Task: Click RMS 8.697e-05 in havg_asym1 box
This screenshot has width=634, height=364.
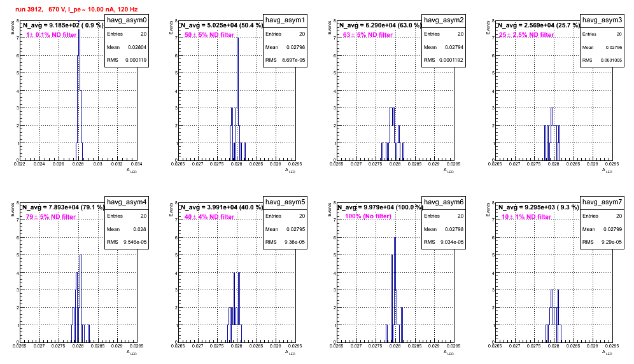Action: pyautogui.click(x=285, y=60)
